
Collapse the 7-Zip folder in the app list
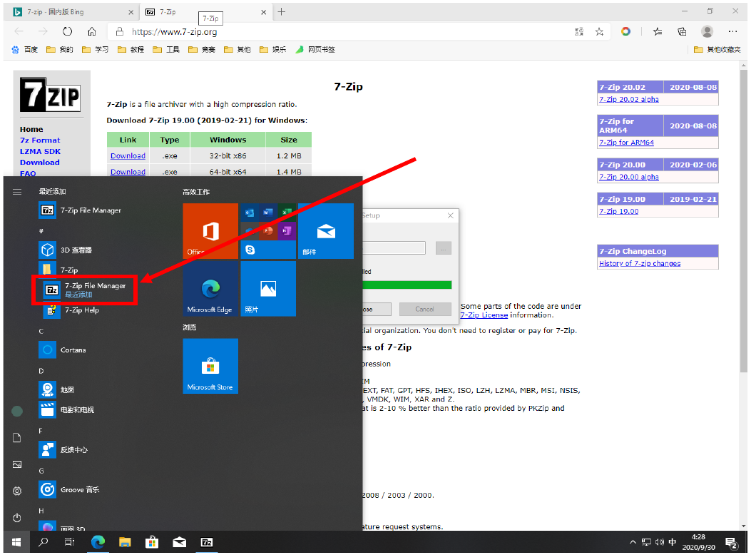[x=69, y=270]
